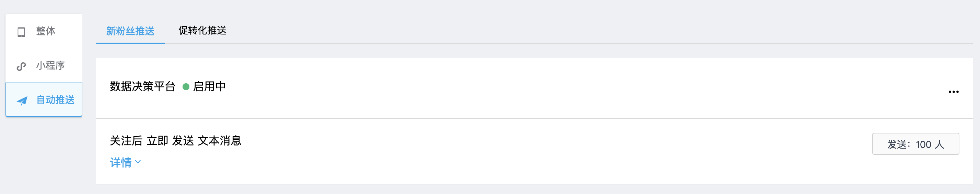Open the three-dot more options menu

[x=953, y=92]
